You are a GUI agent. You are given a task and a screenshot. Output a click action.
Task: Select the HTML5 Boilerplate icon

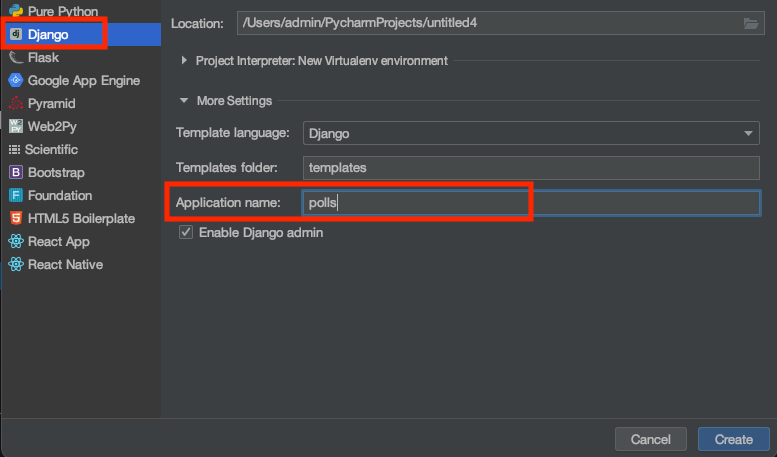[16, 218]
